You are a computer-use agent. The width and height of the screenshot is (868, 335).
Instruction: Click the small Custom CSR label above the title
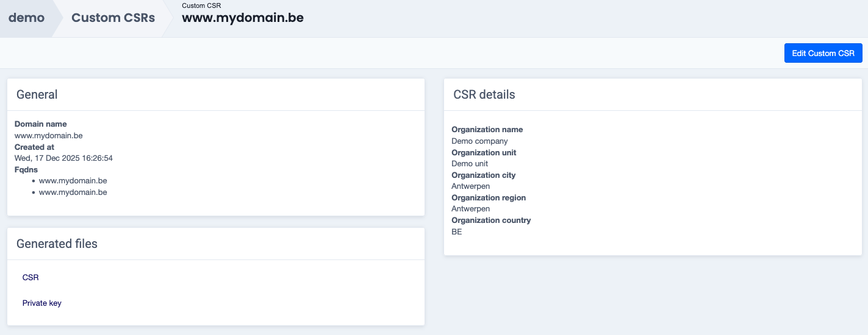(201, 5)
